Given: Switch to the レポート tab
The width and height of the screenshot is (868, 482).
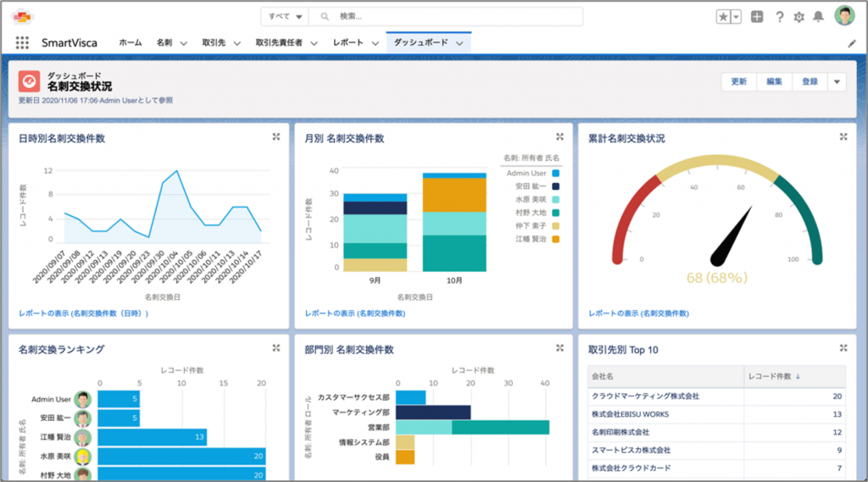Looking at the screenshot, I should (x=348, y=42).
